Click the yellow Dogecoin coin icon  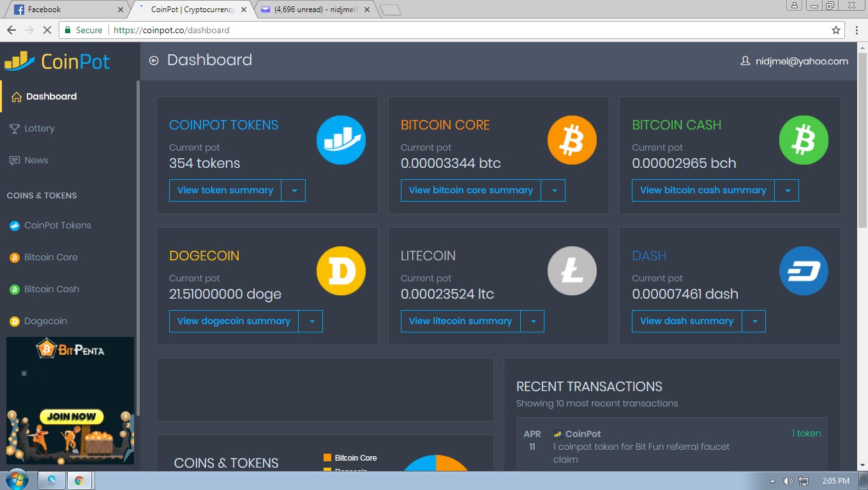[341, 271]
